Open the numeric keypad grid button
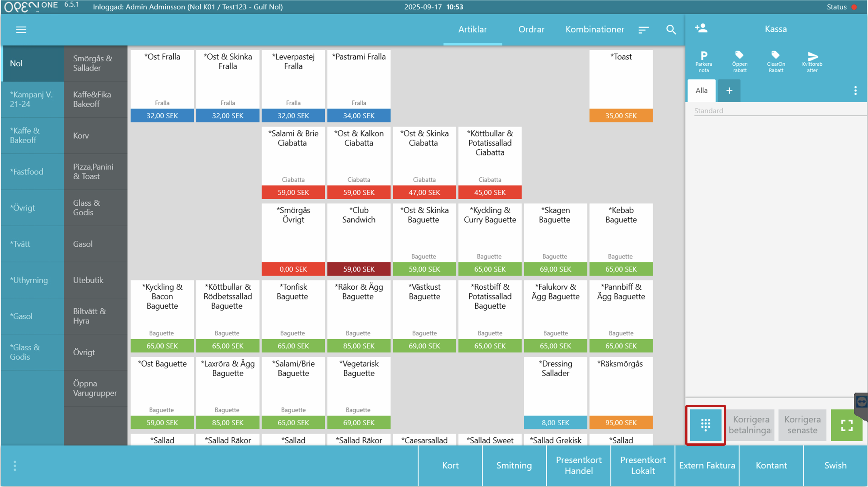This screenshot has height=487, width=868. click(705, 425)
